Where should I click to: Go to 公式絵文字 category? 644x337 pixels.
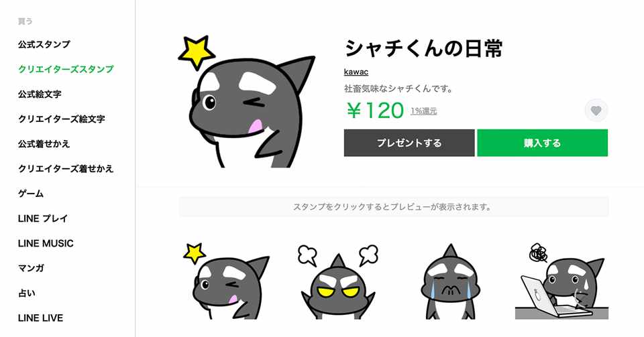point(40,94)
